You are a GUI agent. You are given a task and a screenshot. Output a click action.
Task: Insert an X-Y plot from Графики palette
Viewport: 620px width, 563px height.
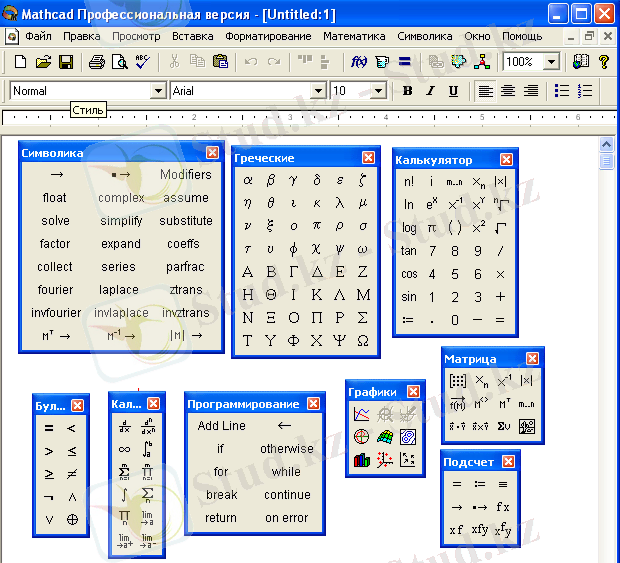point(362,414)
